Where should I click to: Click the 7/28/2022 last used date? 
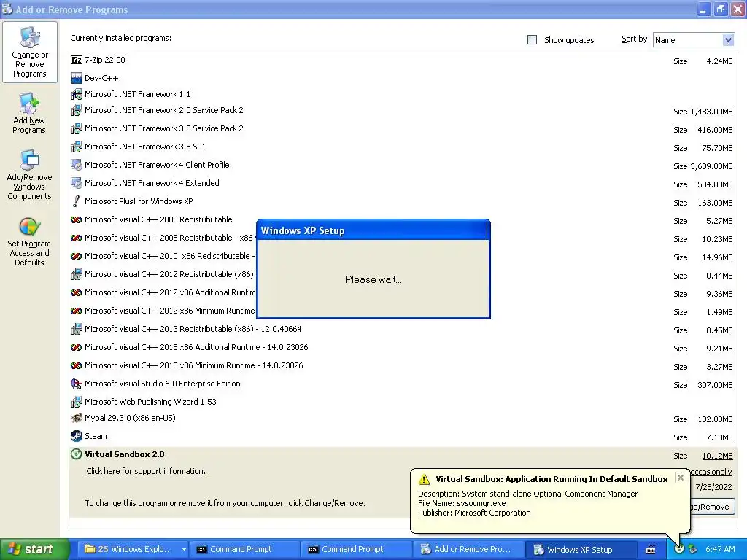tap(713, 487)
